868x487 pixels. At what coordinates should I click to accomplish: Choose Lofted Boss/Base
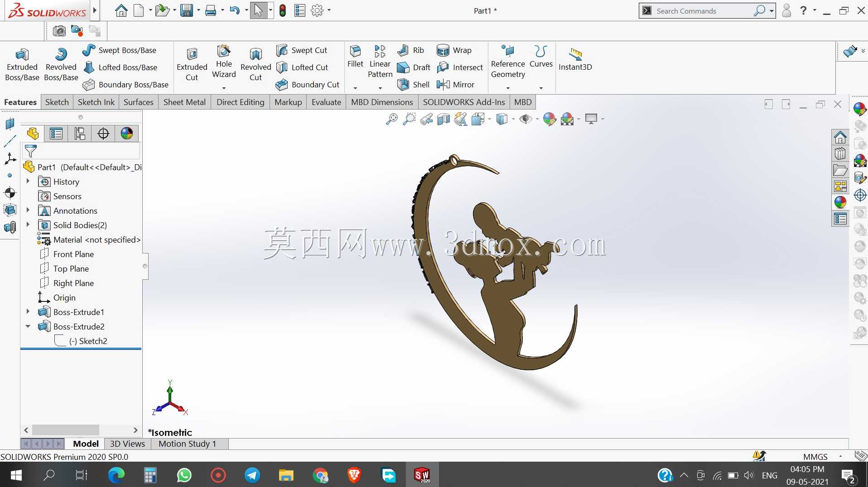(121, 67)
